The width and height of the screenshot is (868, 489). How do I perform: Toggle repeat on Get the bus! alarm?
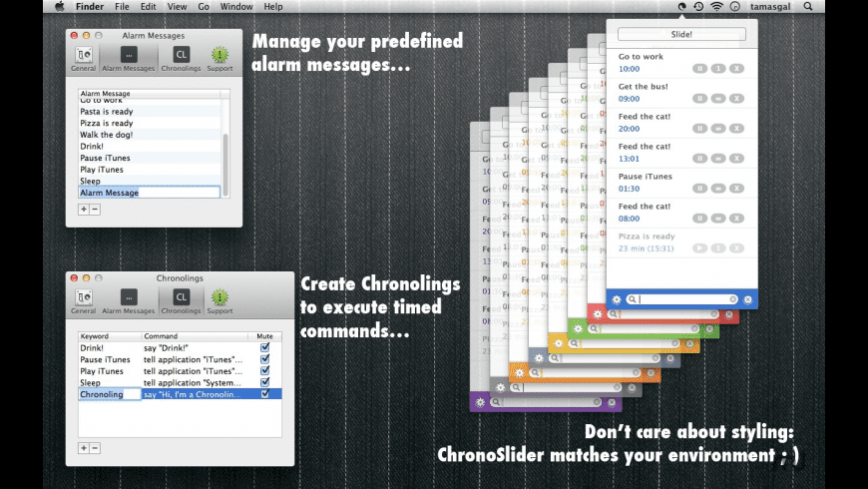click(x=718, y=99)
